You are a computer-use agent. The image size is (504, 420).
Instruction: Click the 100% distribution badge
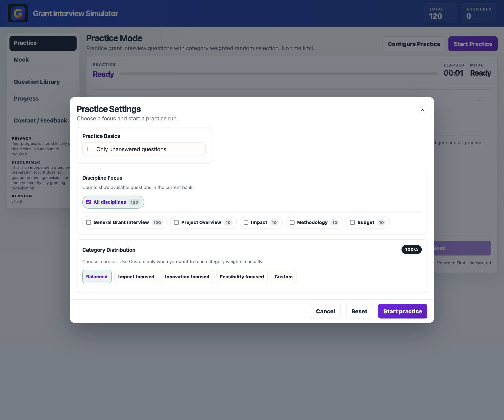[411, 250]
